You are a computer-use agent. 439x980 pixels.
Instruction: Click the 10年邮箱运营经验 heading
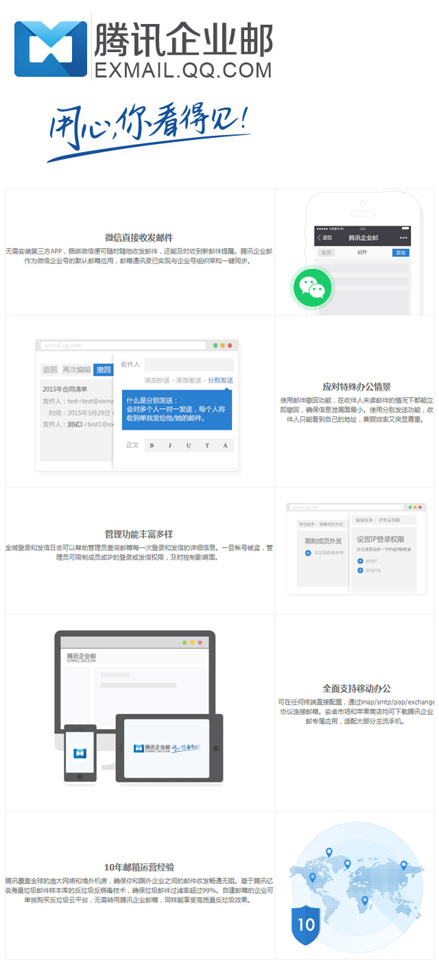click(x=139, y=867)
